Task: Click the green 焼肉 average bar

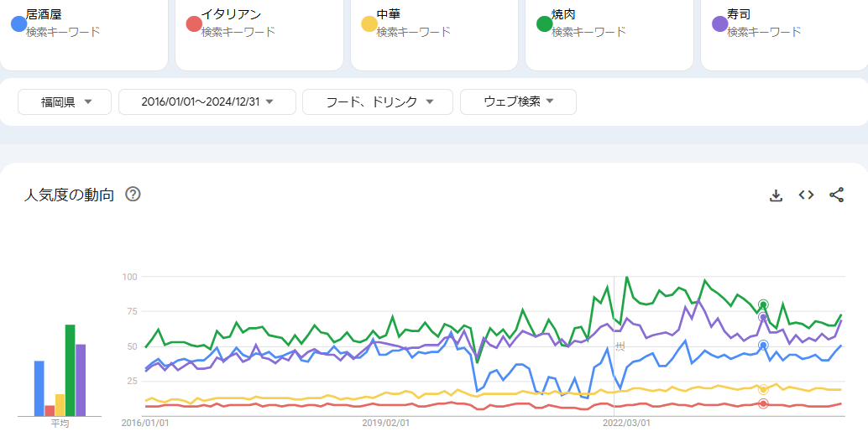Action: click(71, 370)
